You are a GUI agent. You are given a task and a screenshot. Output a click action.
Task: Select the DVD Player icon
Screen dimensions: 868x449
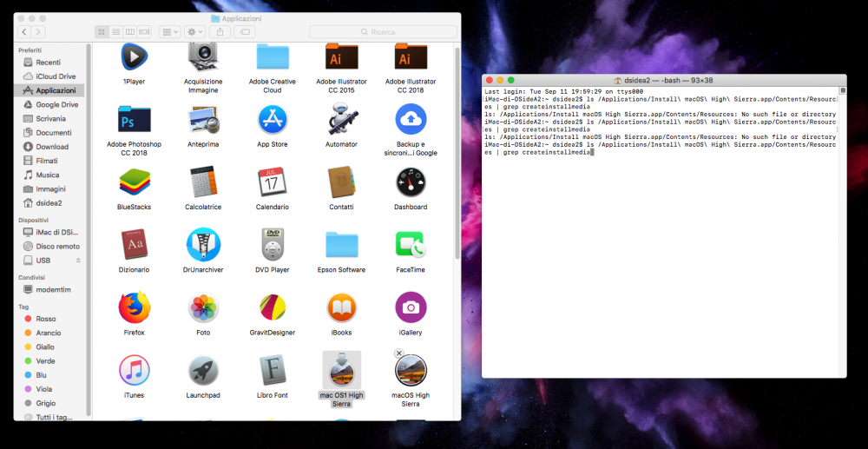click(273, 245)
